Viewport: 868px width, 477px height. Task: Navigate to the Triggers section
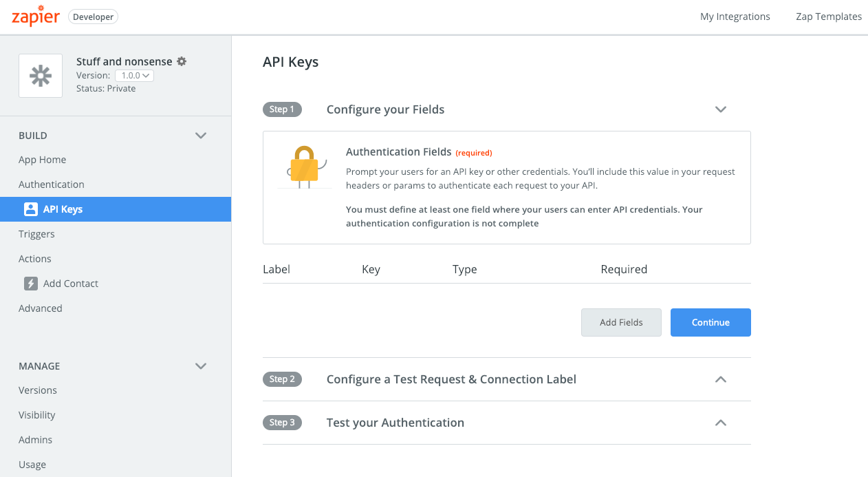[36, 233]
